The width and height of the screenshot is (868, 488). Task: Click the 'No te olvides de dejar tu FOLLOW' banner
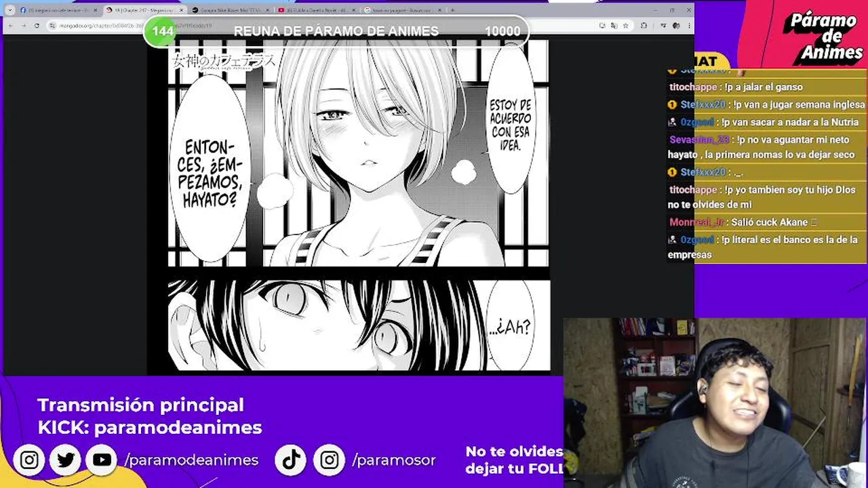pyautogui.click(x=514, y=460)
